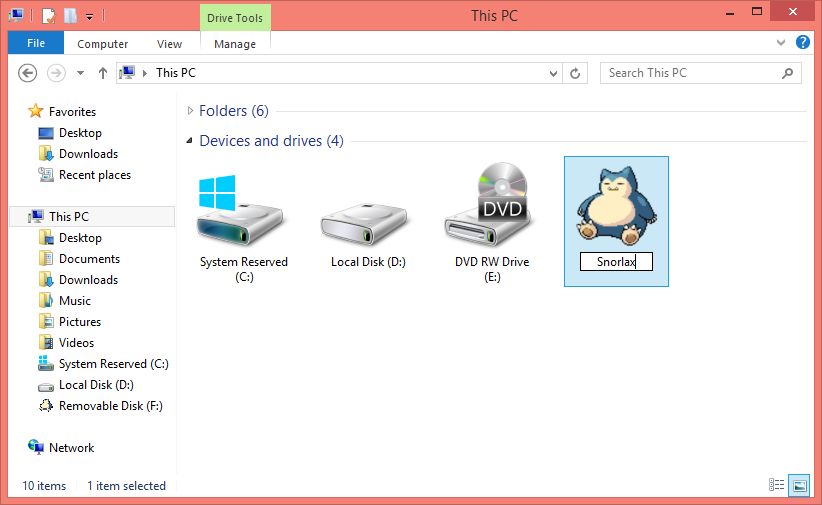Image resolution: width=822 pixels, height=505 pixels.
Task: Open the File menu
Action: point(36,43)
